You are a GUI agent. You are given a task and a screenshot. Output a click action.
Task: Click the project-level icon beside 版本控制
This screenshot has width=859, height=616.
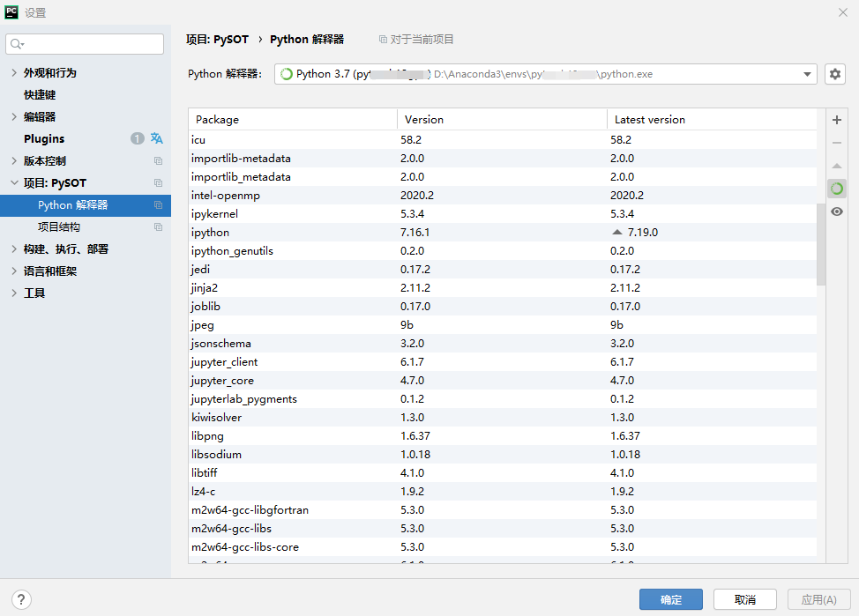click(x=159, y=161)
